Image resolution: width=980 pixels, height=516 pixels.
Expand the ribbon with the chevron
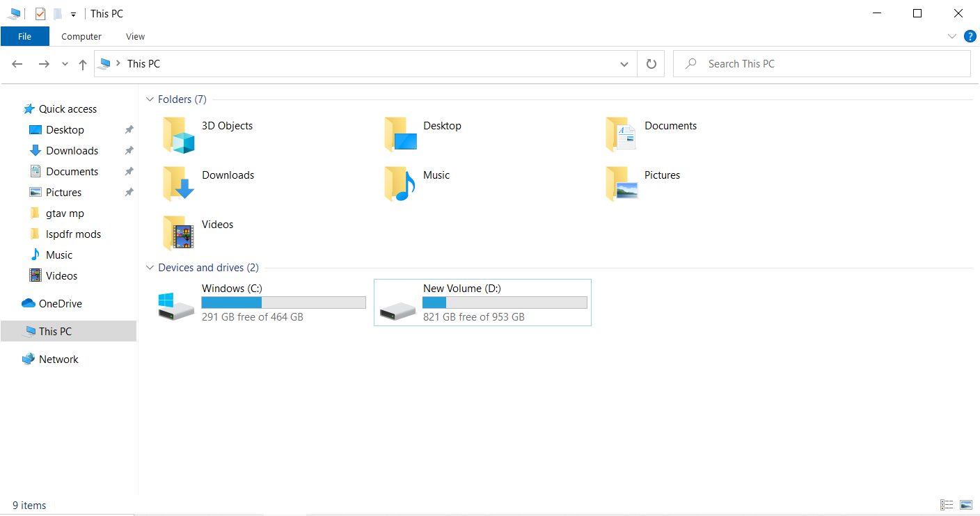coord(952,36)
